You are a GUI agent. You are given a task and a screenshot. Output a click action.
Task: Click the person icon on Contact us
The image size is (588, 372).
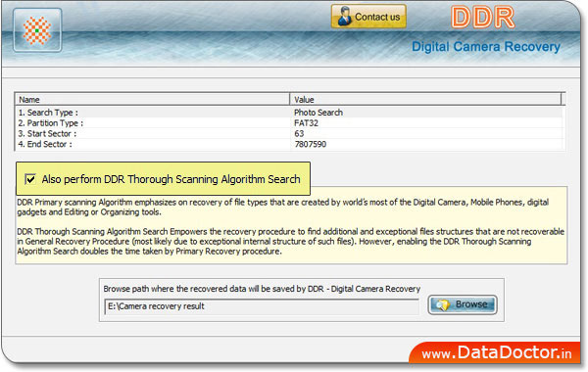[x=344, y=17]
